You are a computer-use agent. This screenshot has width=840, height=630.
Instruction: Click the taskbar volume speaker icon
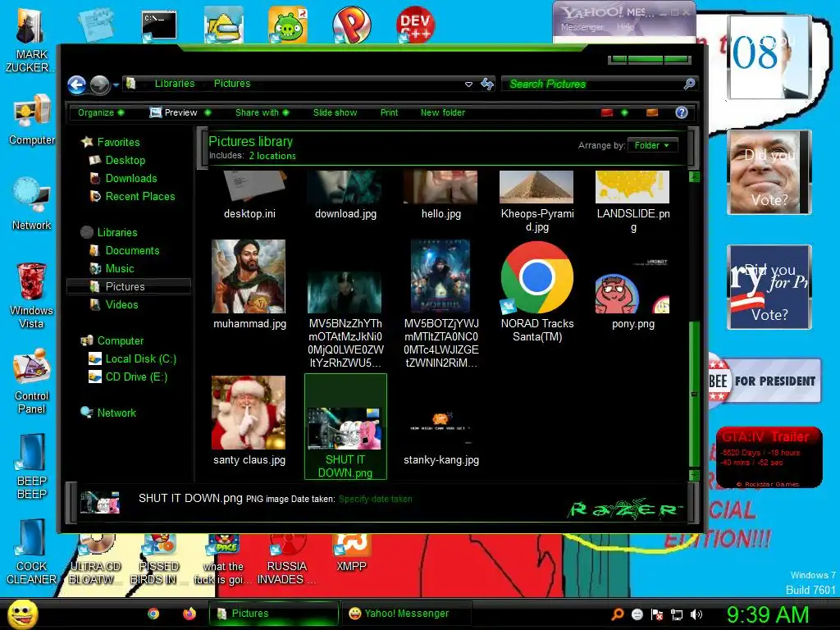[x=696, y=614]
